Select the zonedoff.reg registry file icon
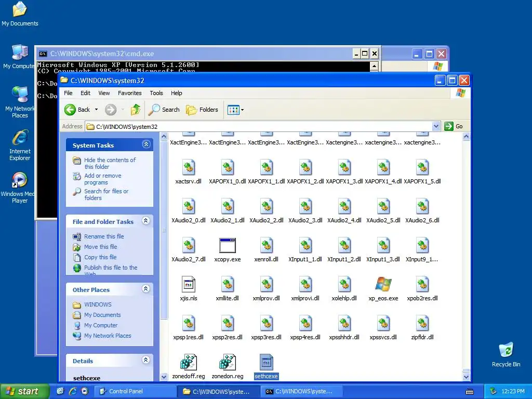This screenshot has width=532, height=399. pos(188,362)
